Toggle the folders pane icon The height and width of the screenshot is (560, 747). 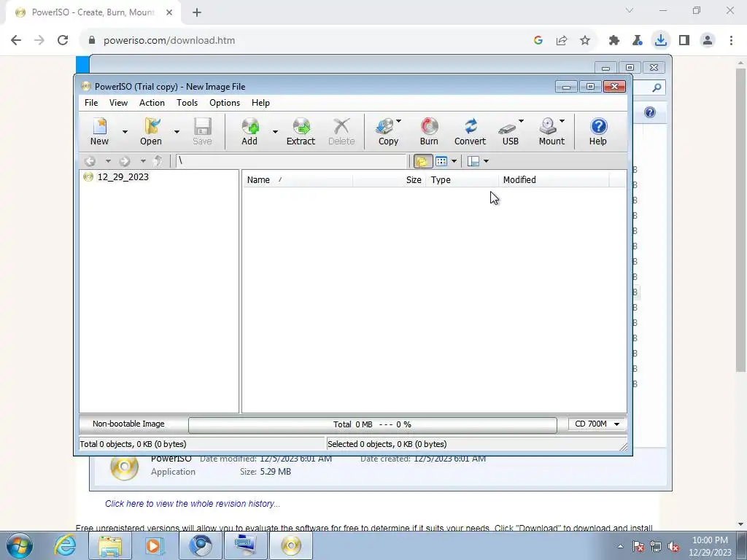pyautogui.click(x=422, y=161)
